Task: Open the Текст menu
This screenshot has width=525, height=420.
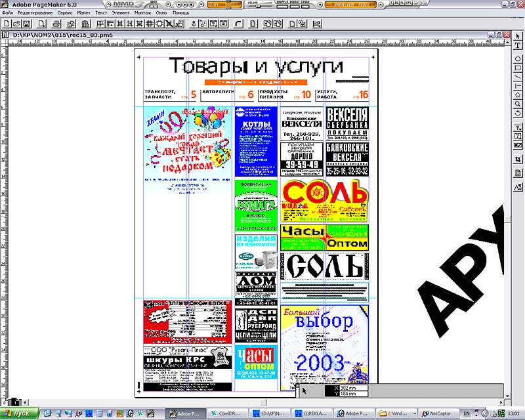Action: (x=101, y=12)
